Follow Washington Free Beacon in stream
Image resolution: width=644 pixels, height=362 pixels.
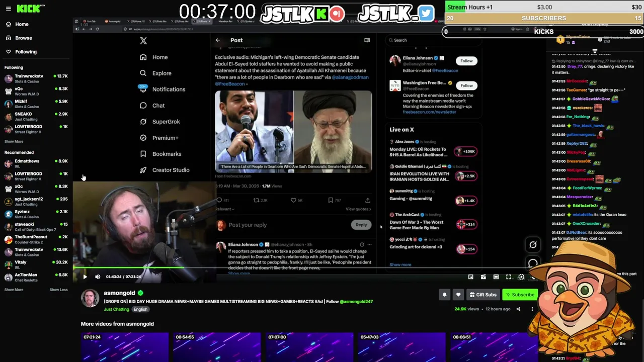[466, 85]
